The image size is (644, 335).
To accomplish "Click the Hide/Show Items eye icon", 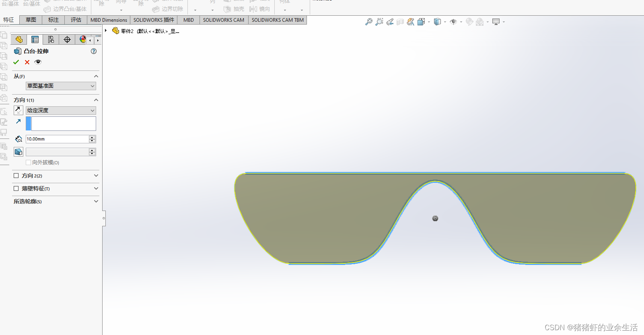I will 453,22.
